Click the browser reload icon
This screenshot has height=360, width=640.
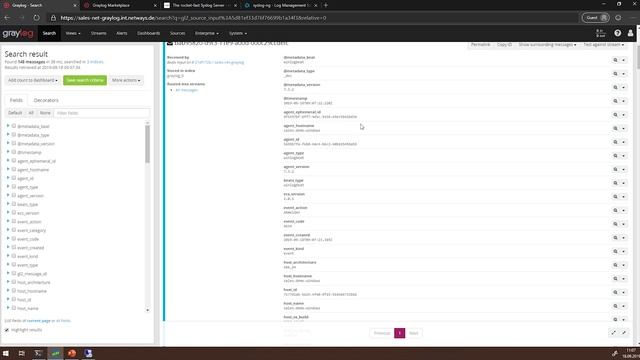(36, 18)
